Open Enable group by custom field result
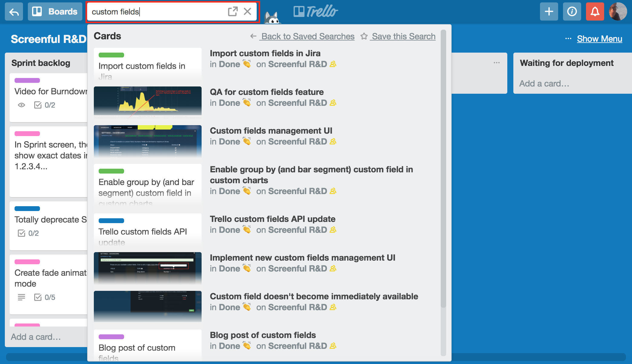This screenshot has height=364, width=632. click(311, 175)
